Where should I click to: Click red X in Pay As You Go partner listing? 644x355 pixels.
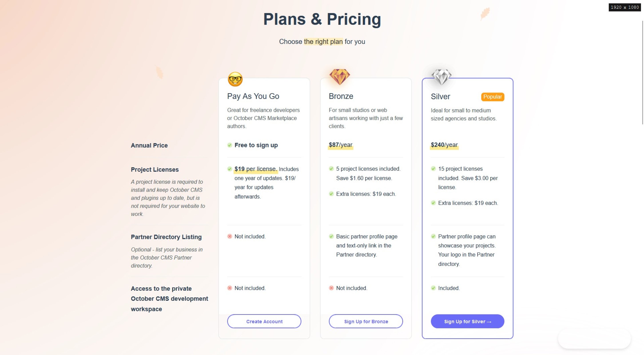coord(229,236)
